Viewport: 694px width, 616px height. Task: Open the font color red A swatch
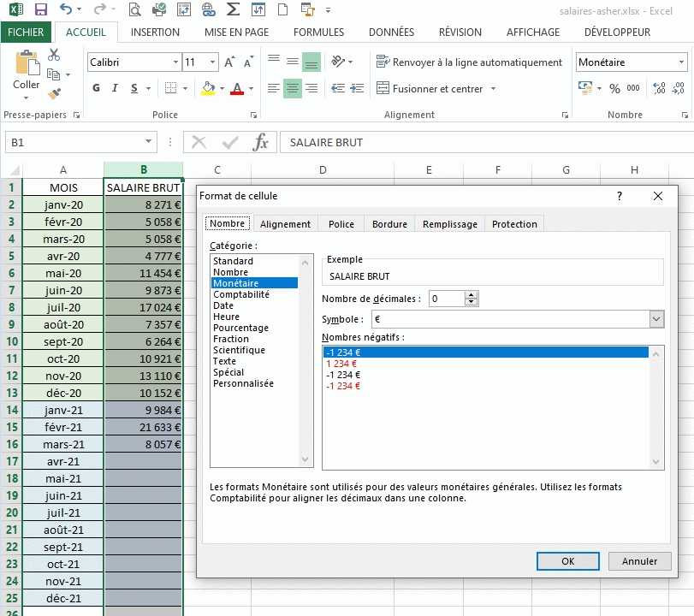tap(237, 89)
